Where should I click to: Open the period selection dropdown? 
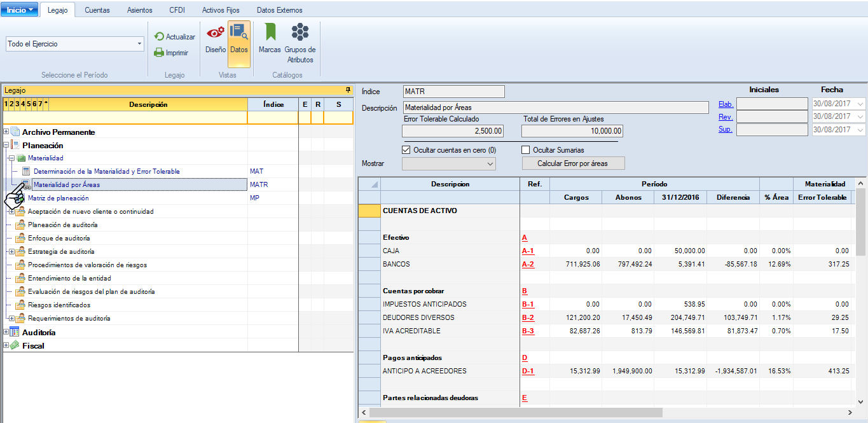pyautogui.click(x=139, y=44)
